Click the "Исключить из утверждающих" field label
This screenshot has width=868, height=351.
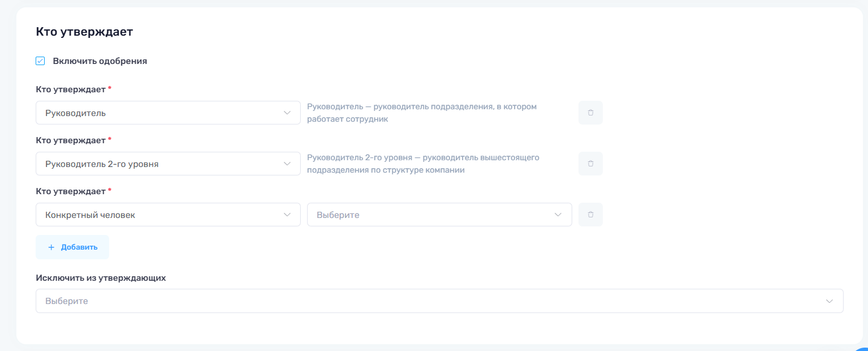tap(101, 278)
